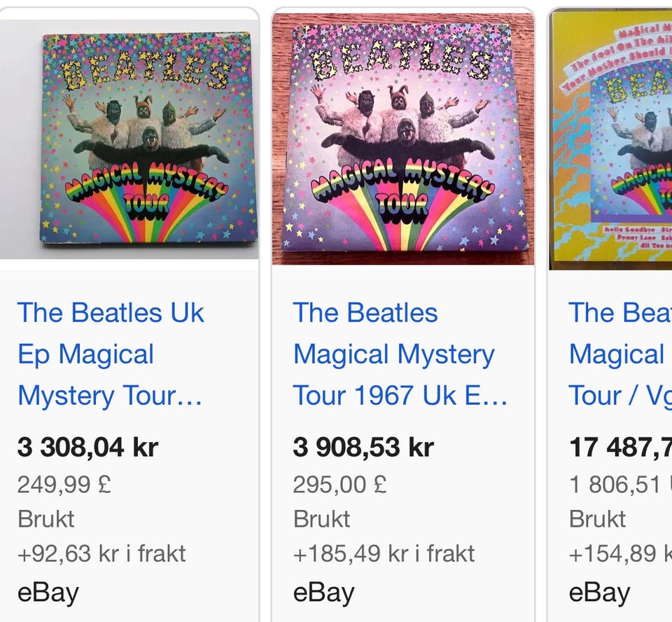
Task: Open 'The Beatles Uk Ep Magical Mystery Tour' link
Action: 111,354
